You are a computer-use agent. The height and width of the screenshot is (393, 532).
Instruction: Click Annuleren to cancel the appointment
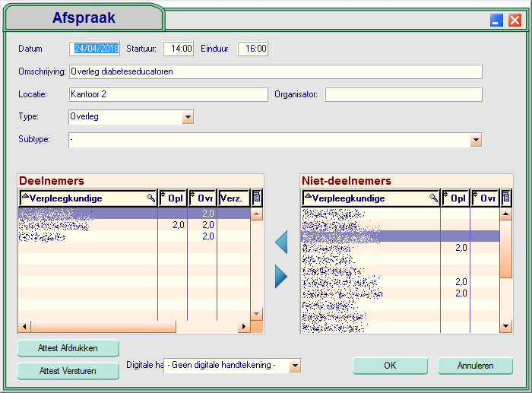coord(475,366)
